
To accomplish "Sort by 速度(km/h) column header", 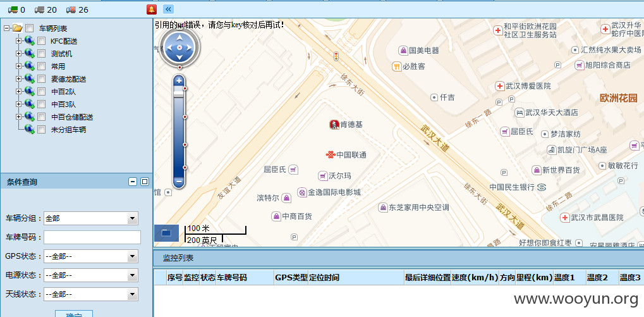I will 475,278.
